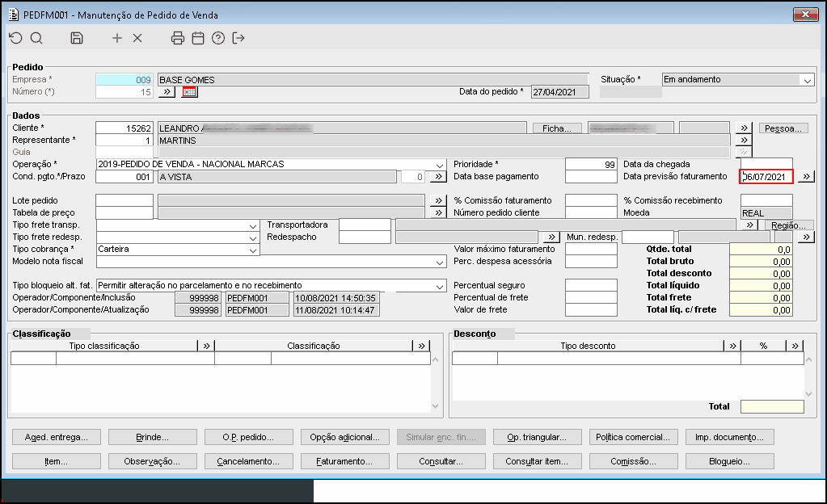The height and width of the screenshot is (504, 827).
Task: Click the Ficha... button
Action: [x=557, y=128]
